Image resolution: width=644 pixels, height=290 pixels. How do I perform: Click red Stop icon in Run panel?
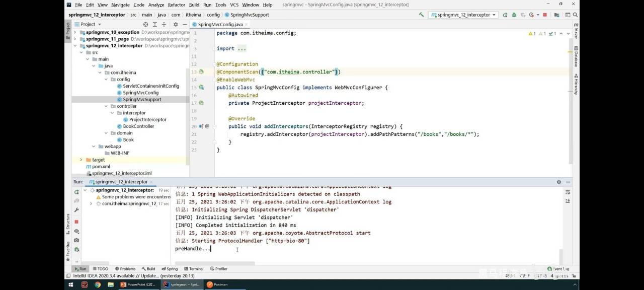tap(76, 222)
